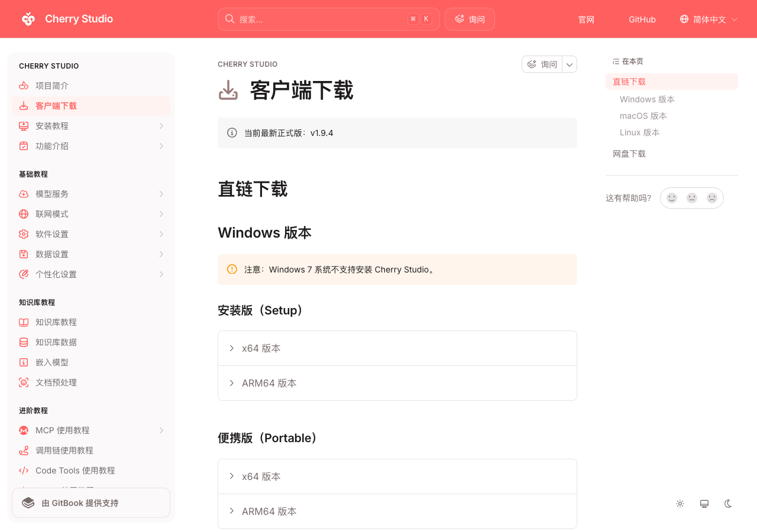This screenshot has width=757, height=532.
Task: Click the Cherry Studio title text in header
Action: [79, 19]
